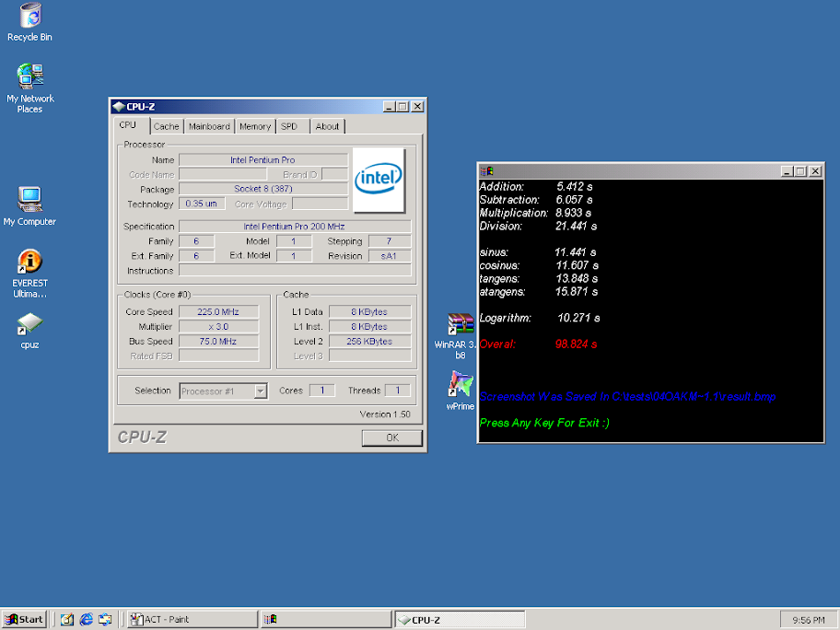Click the Division 21.441 s result
This screenshot has height=630, width=840.
coord(538,226)
